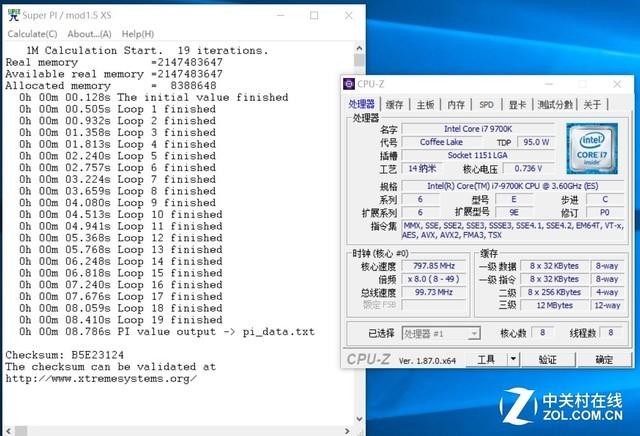Switch to the SPD tab in CPU-Z
Screen dimensions: 640x436
487,105
